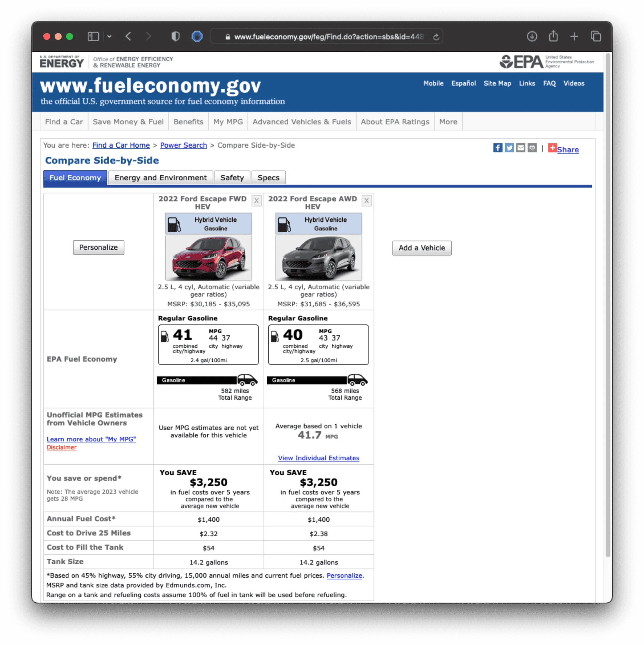Click the red plus Share icon
Viewport: 644px width, 645px height.
[552, 147]
